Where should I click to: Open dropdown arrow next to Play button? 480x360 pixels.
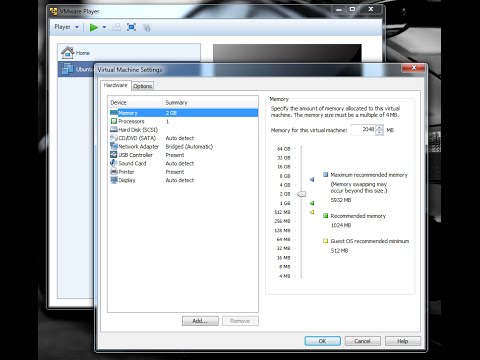104,27
